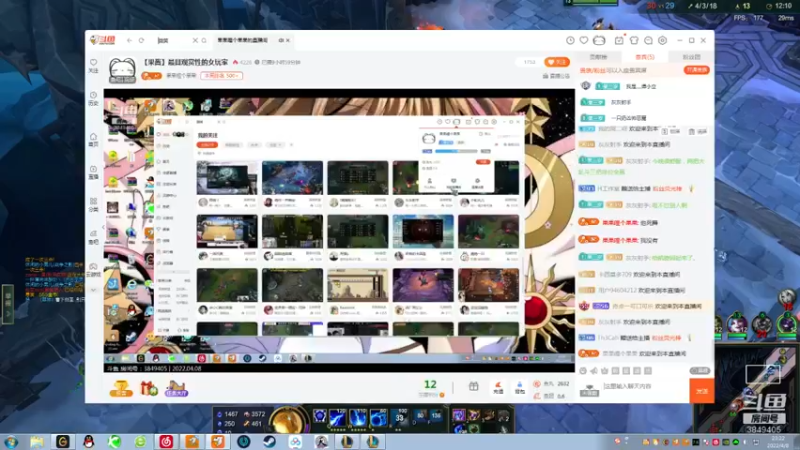Click the Douyu logo in the title bar
Screen dimensions: 800x450
point(103,40)
